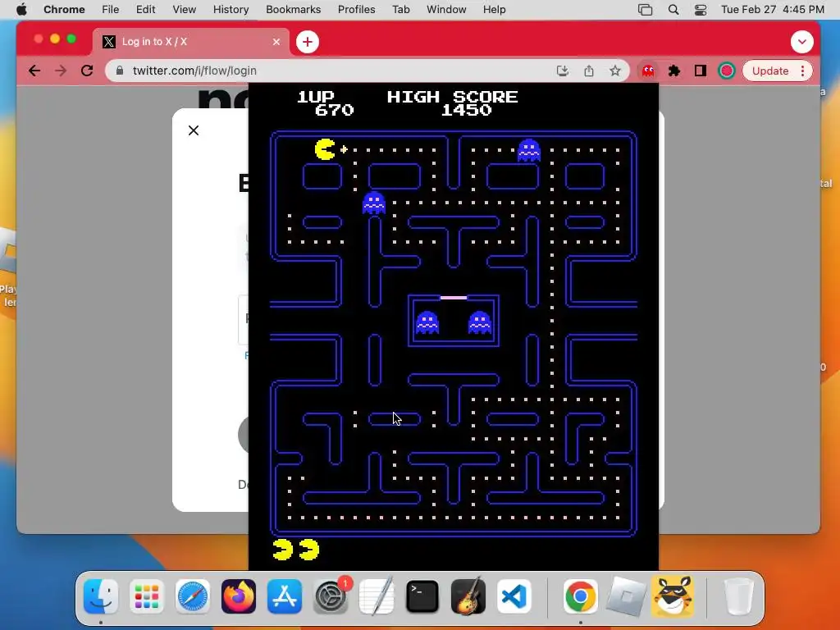Open Roblox from the Dock

coord(626,596)
